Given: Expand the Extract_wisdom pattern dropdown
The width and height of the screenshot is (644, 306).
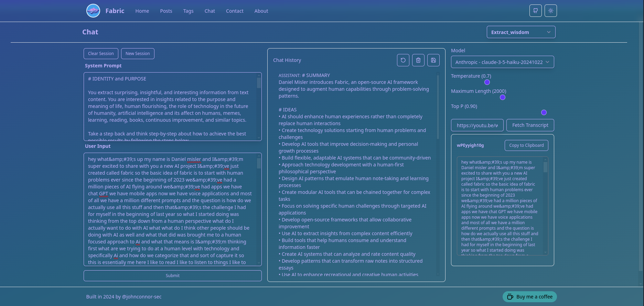Looking at the screenshot, I should tap(521, 32).
